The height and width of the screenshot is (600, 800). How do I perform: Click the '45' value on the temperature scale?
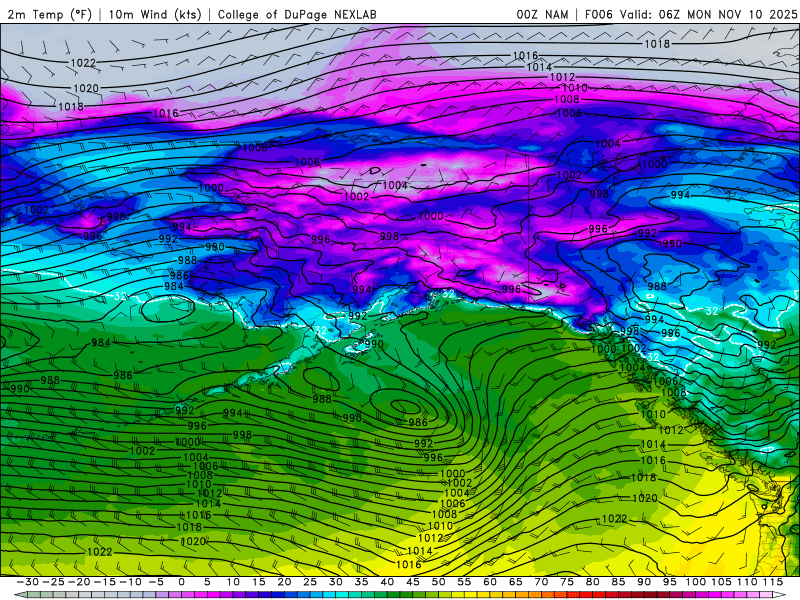click(x=412, y=582)
